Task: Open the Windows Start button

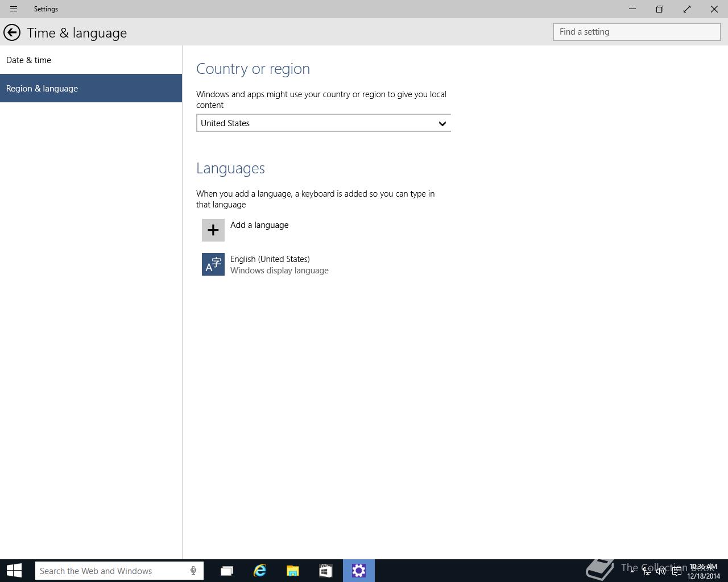Action: click(14, 571)
